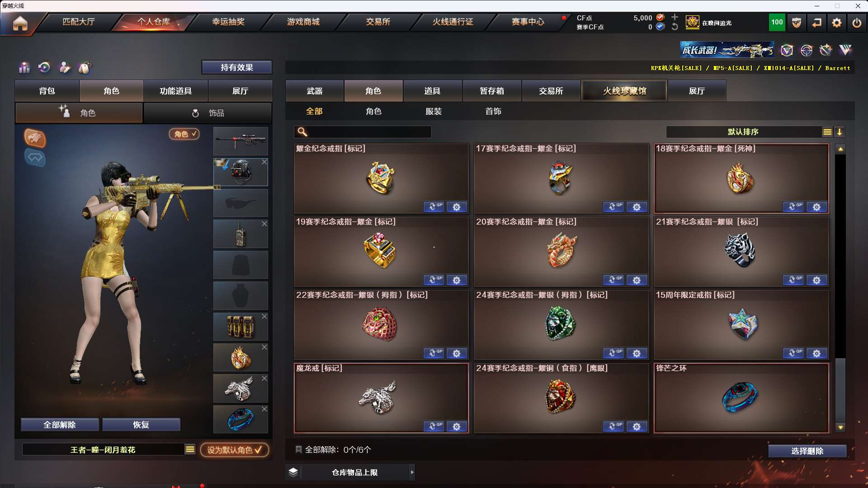The height and width of the screenshot is (488, 868).
Task: Click the home icon in top bar
Action: click(x=20, y=23)
